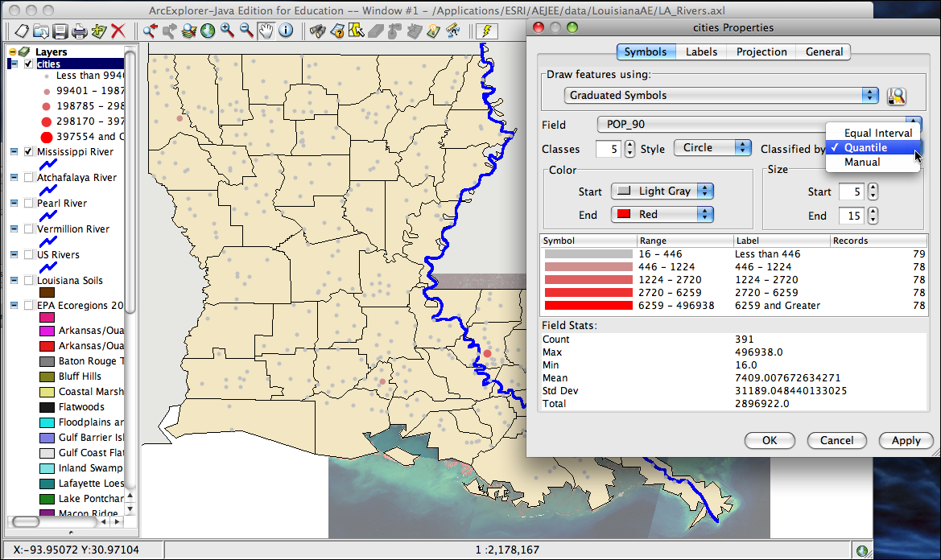941x560 pixels.
Task: Check the Louisiana Soils layer checkbox
Action: [x=29, y=280]
